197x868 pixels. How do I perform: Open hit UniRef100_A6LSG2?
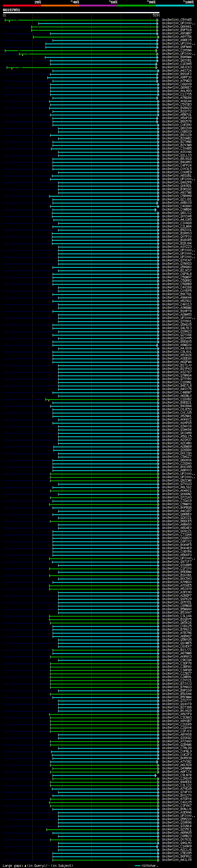coord(177,487)
